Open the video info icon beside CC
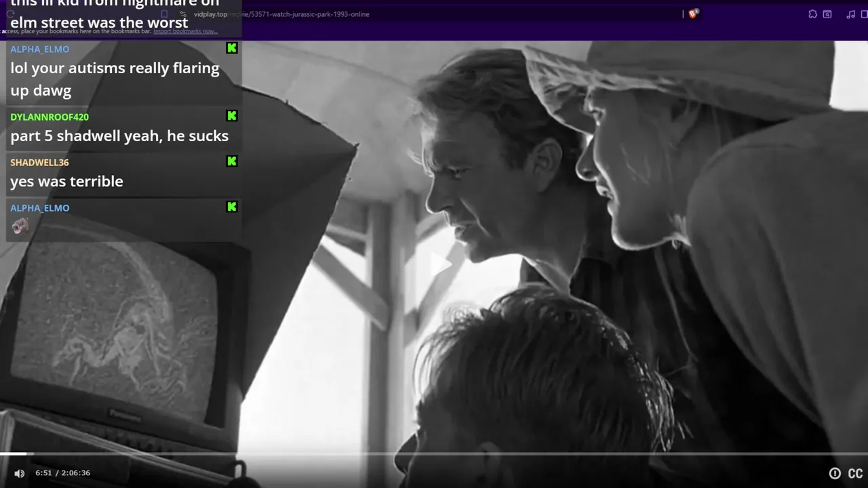 tap(835, 474)
